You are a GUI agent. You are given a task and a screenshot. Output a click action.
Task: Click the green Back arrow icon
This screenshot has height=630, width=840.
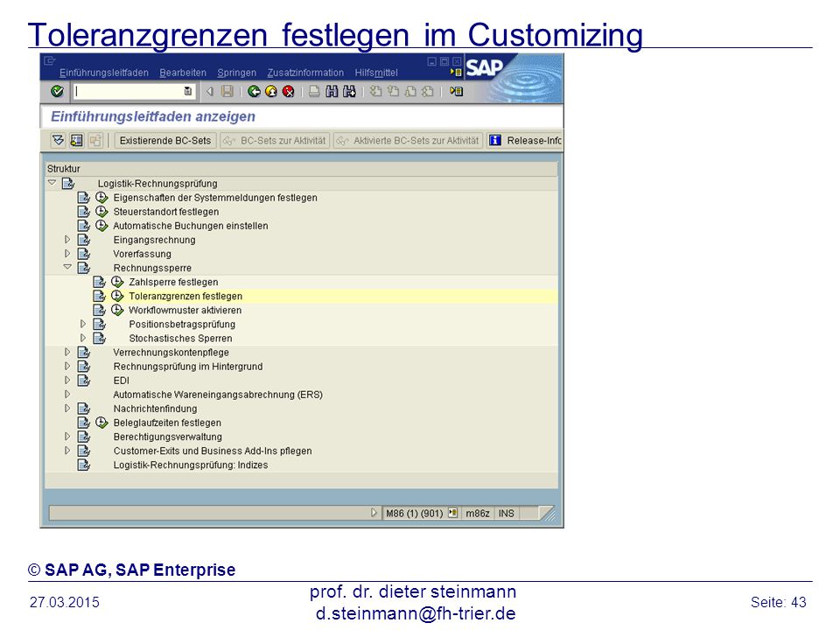[254, 92]
